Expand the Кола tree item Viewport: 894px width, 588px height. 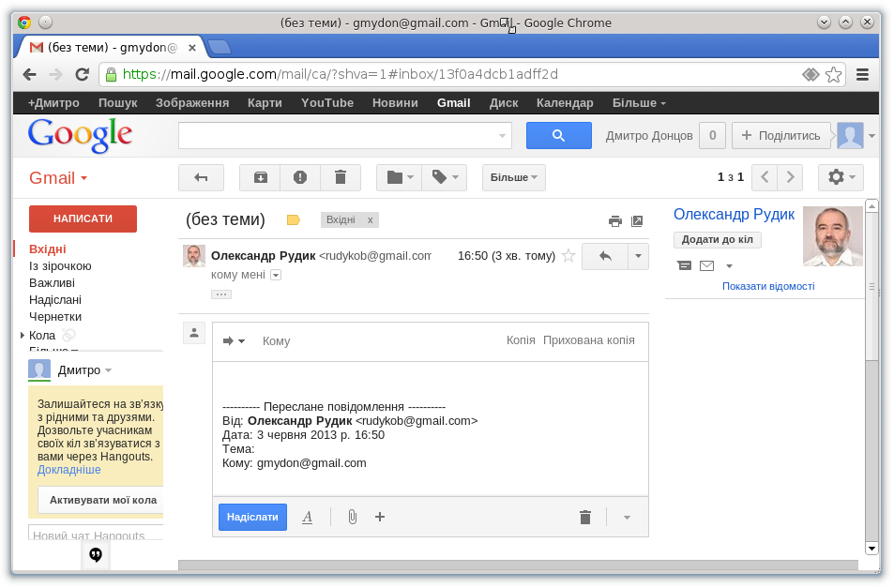(x=23, y=335)
